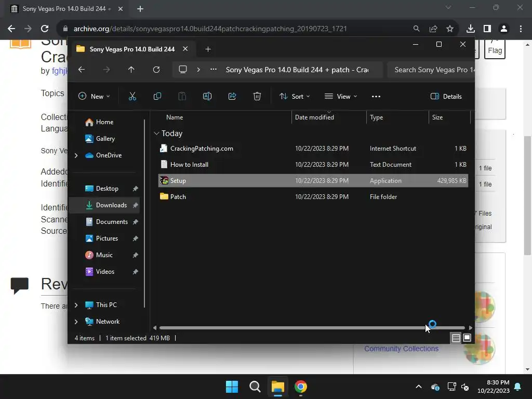
Task: Click Chrome back arrow
Action: (11, 29)
